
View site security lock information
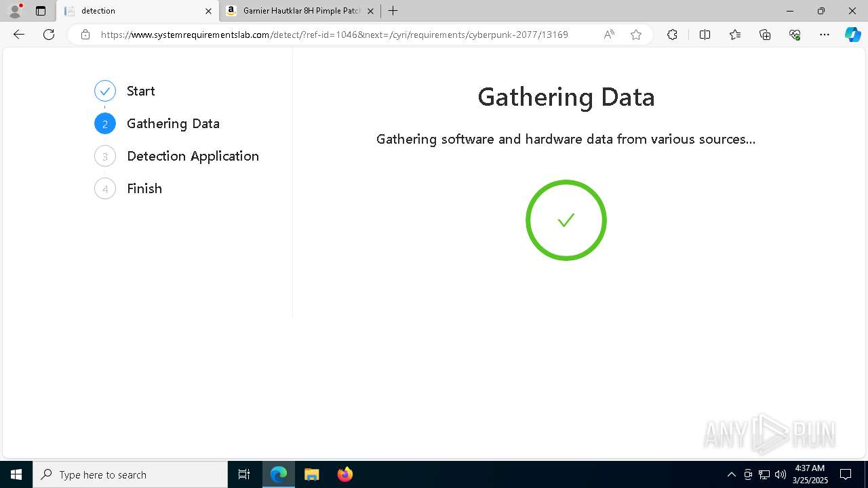85,35
